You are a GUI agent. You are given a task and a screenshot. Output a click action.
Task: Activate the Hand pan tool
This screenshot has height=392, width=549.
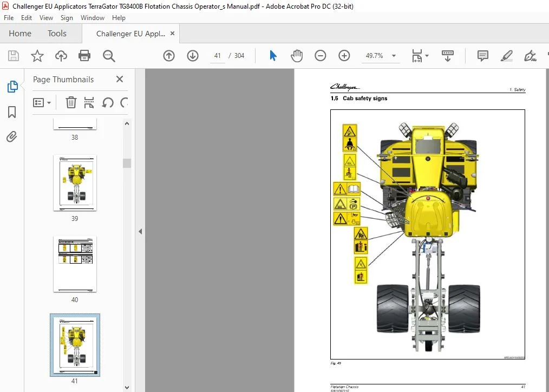click(297, 56)
